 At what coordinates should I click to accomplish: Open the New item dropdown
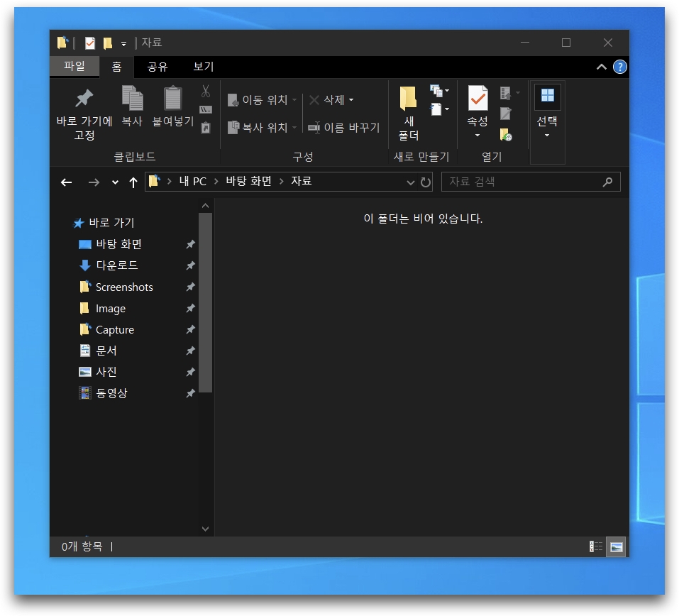tap(439, 91)
